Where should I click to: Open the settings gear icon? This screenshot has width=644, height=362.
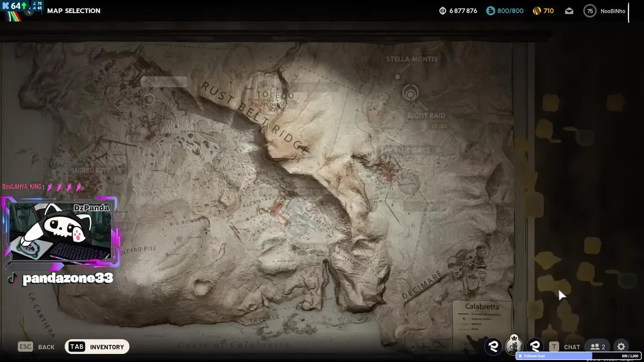621,346
